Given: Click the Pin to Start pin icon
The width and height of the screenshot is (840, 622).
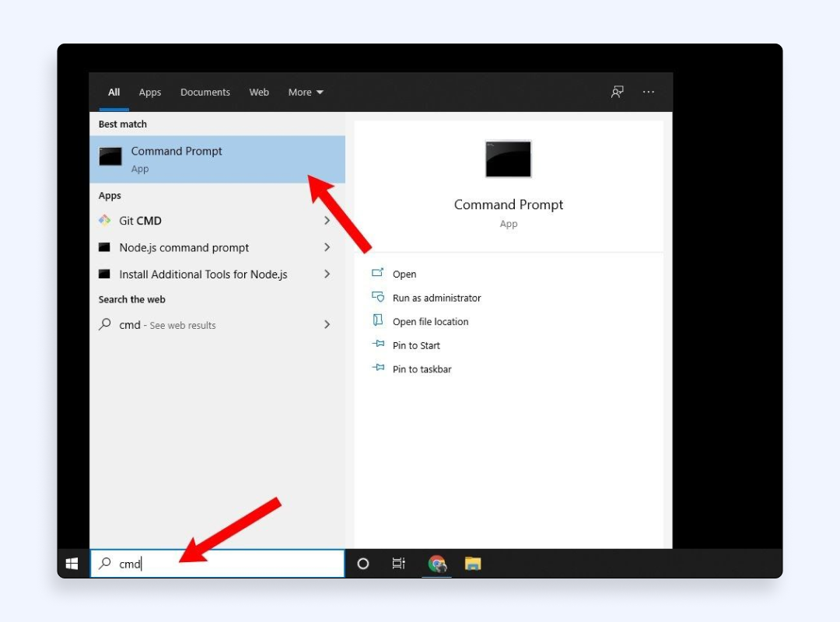Looking at the screenshot, I should click(x=378, y=344).
